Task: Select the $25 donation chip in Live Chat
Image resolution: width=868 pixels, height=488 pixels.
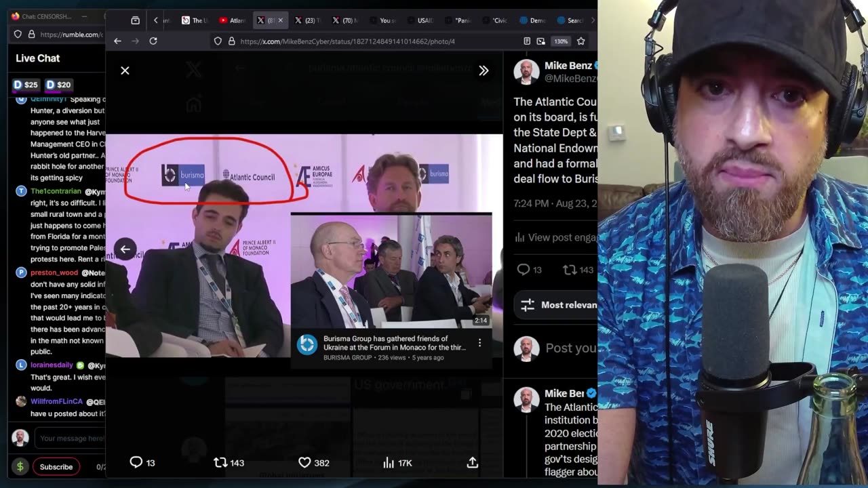Action: coord(26,85)
